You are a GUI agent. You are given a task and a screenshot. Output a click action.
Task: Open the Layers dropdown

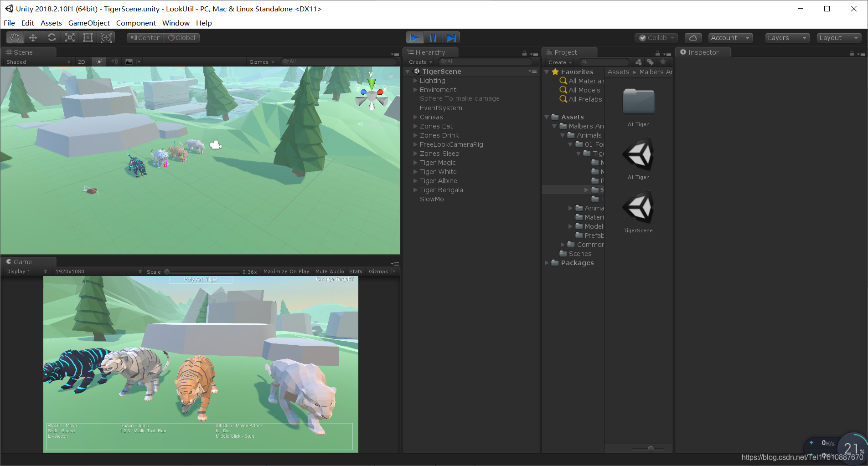(787, 38)
